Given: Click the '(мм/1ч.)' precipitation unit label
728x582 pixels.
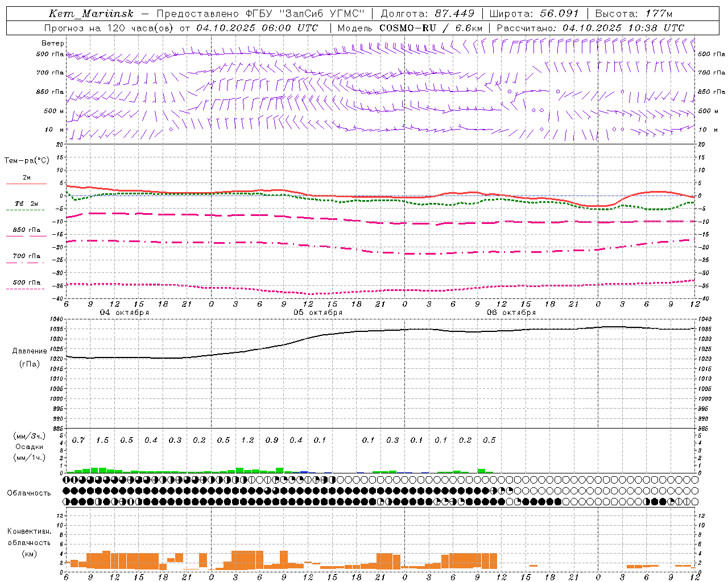Looking at the screenshot, I should coord(30,458).
